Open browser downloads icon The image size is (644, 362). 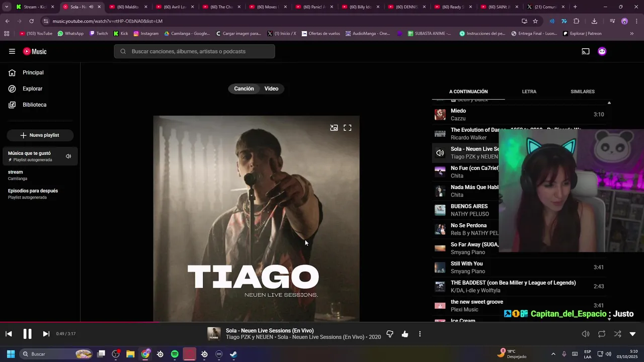[x=594, y=21]
